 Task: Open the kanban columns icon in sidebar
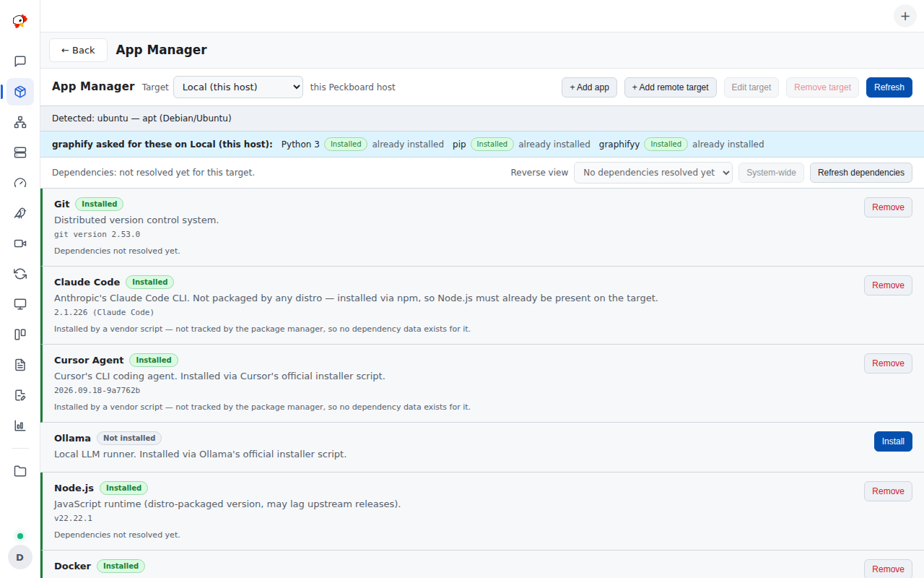click(x=20, y=335)
